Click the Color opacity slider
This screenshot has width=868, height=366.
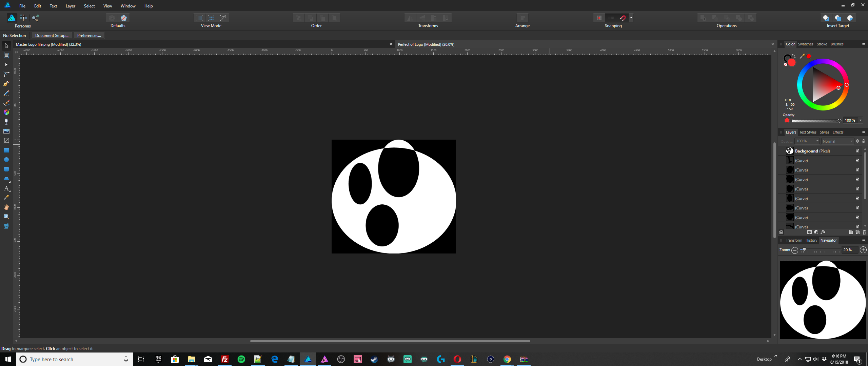pyautogui.click(x=816, y=121)
